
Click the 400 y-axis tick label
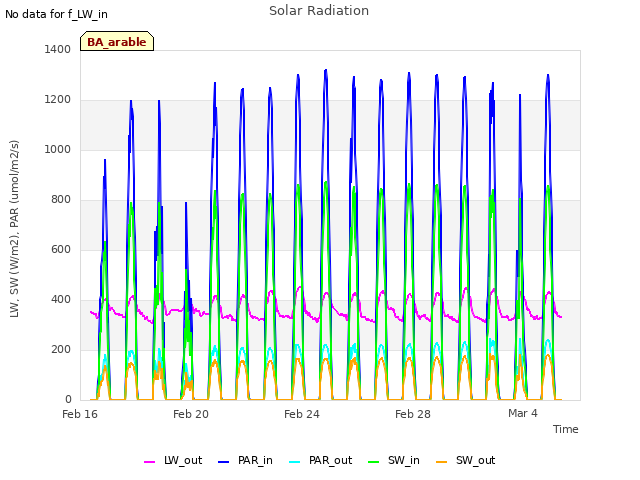pos(61,300)
